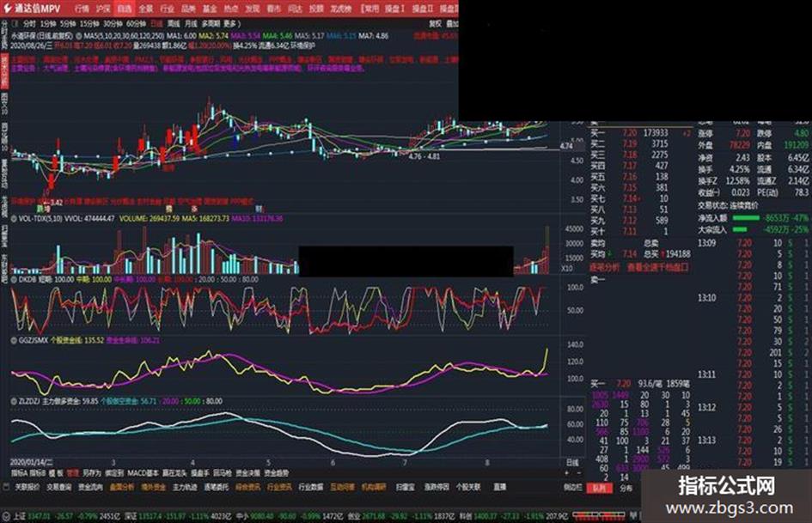Open the 行业数据 bottom tab
The image size is (812, 523).
pyautogui.click(x=311, y=487)
